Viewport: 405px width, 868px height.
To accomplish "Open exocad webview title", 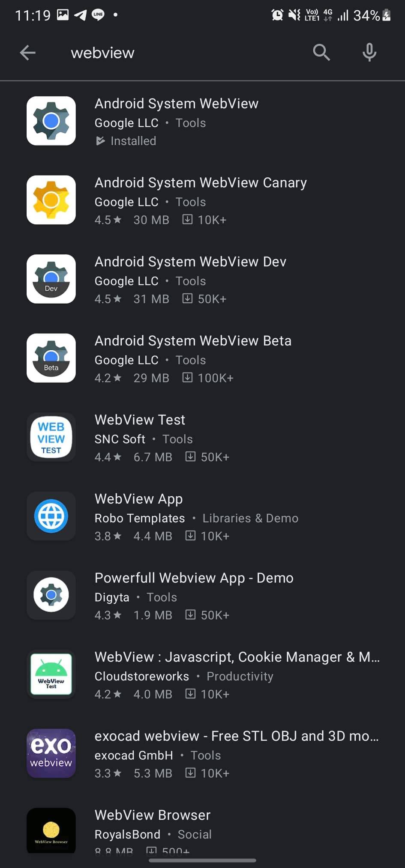I will 237,736.
